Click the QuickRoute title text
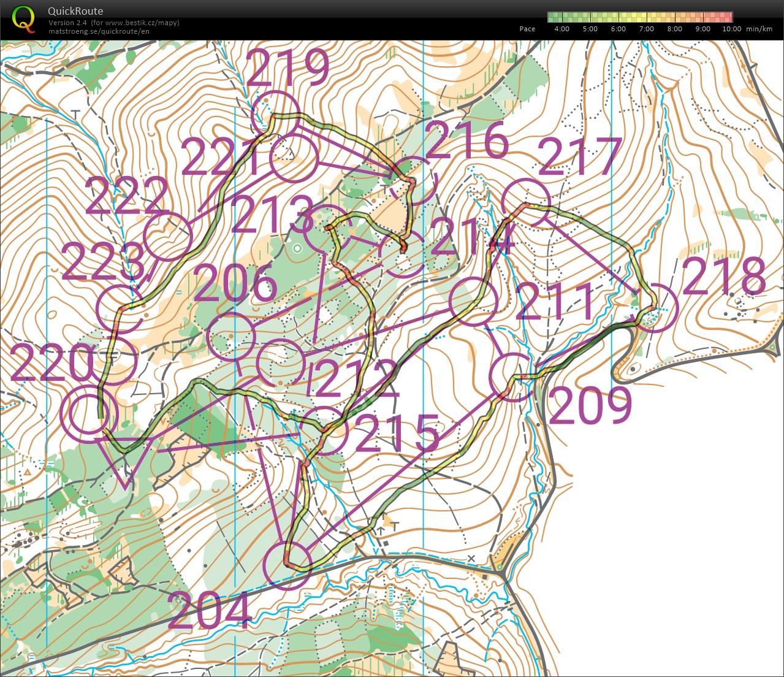The width and height of the screenshot is (784, 677). click(75, 11)
